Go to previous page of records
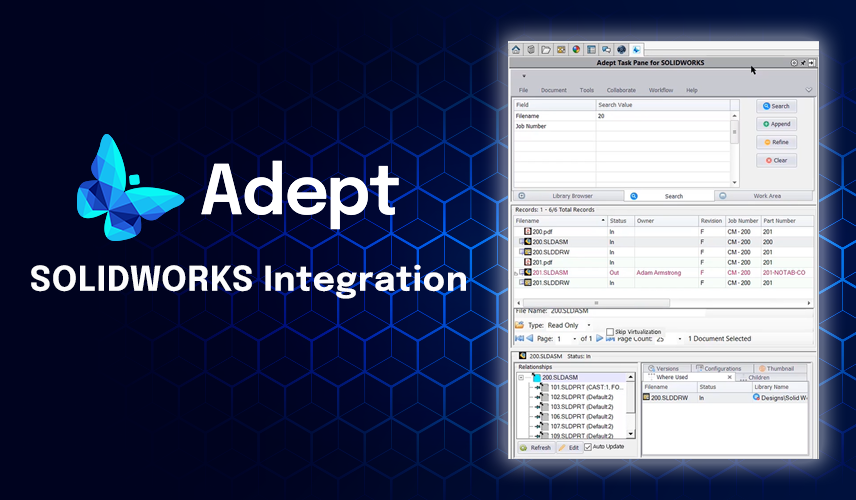This screenshot has width=856, height=500. pyautogui.click(x=530, y=338)
